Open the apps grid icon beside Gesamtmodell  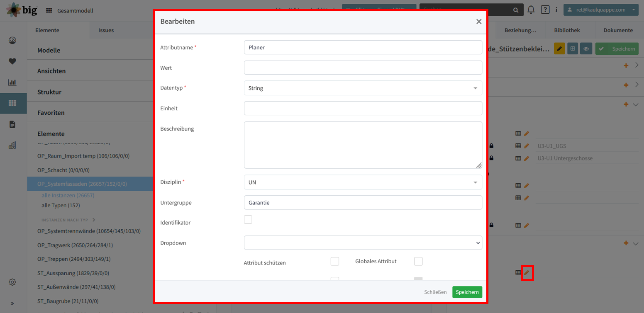(x=49, y=10)
